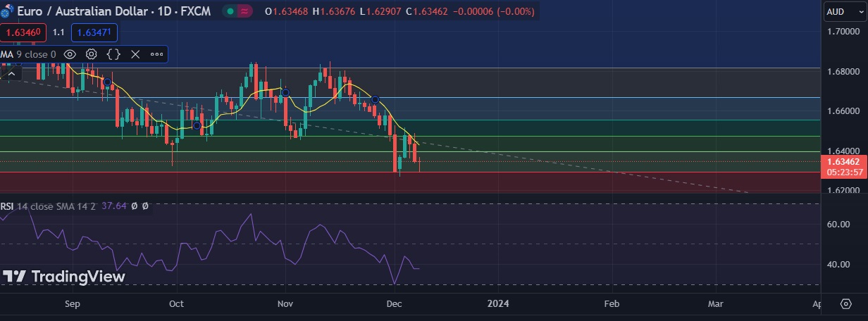Select the MA 9 close 0 indicator label
Screen dimensions: 868x321
28,54
